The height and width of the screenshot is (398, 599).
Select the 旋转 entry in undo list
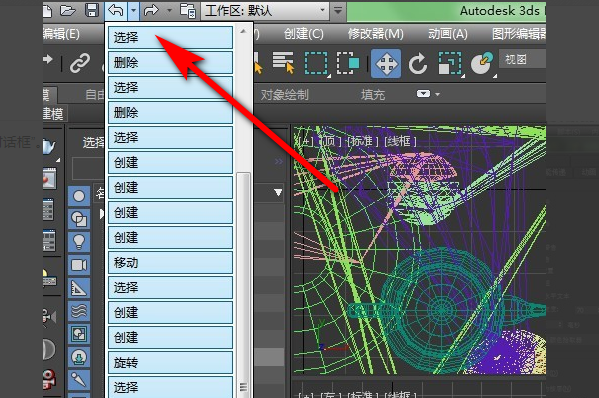(170, 362)
